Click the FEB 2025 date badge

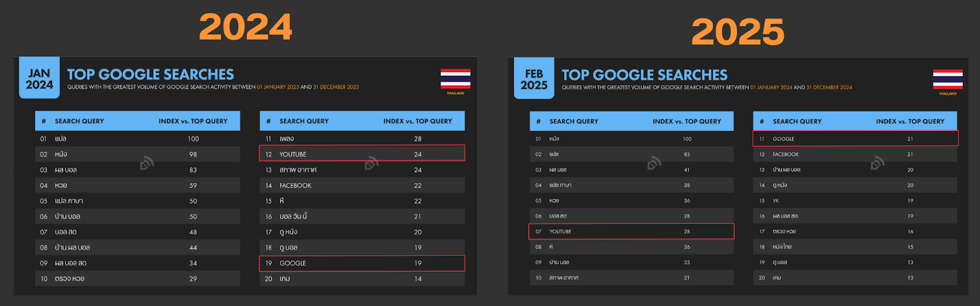(x=533, y=79)
